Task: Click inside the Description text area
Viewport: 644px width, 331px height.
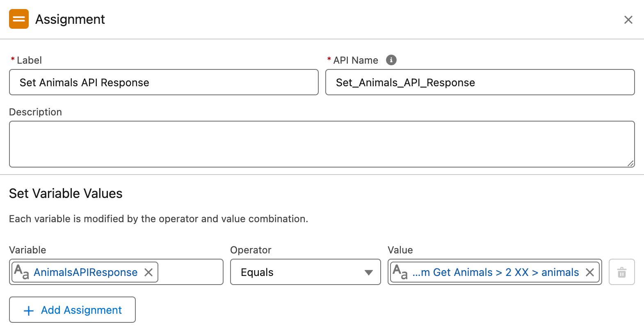Action: 321,144
